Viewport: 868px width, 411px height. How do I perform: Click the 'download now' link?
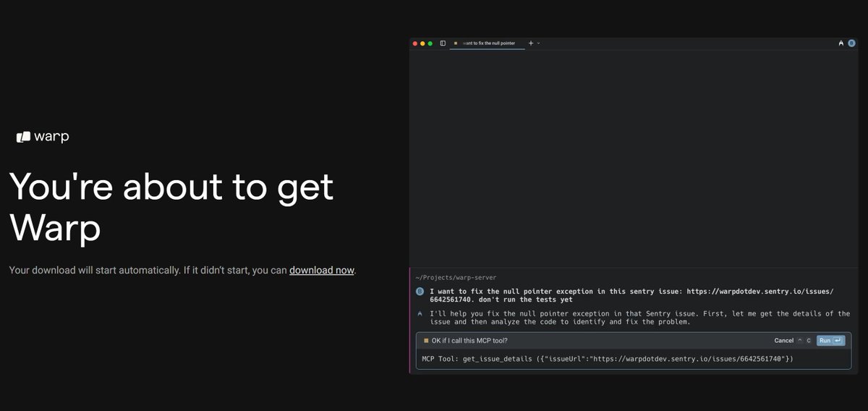pos(322,270)
